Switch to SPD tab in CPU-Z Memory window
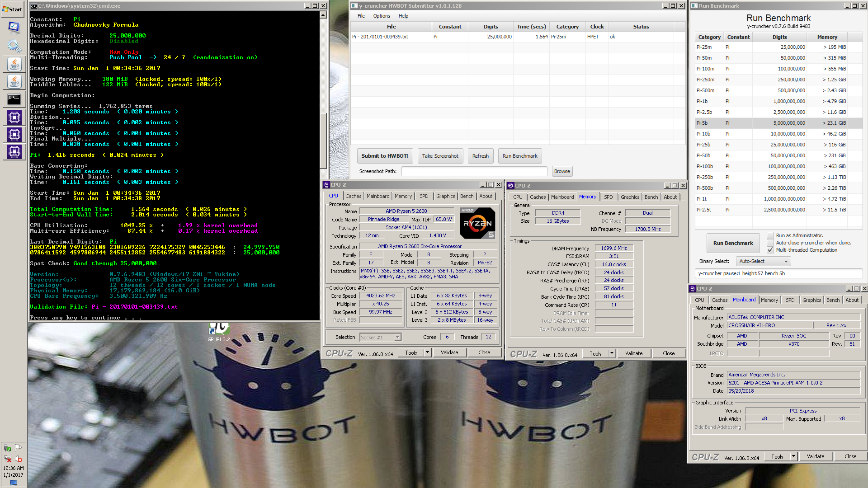Screen dimensions: 868x488 [x=609, y=197]
